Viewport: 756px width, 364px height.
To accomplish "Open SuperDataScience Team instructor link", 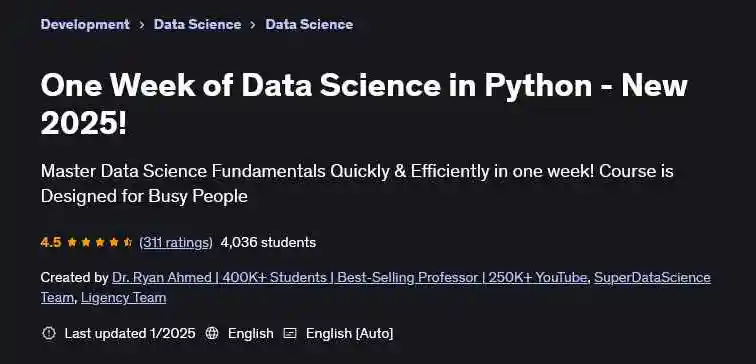I will coord(376,288).
